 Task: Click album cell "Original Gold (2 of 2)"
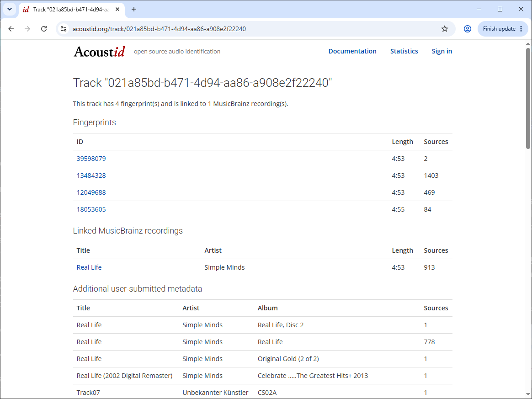tap(288, 359)
